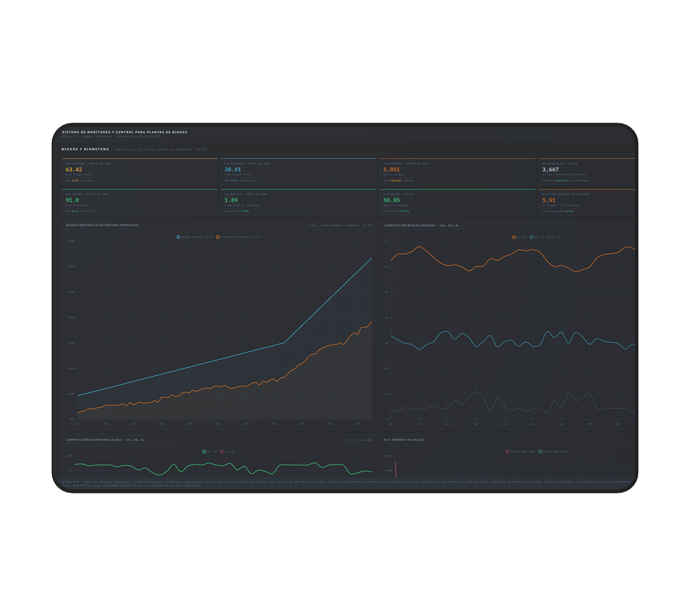Toggle the Biogás Entrada legend series

179,237
